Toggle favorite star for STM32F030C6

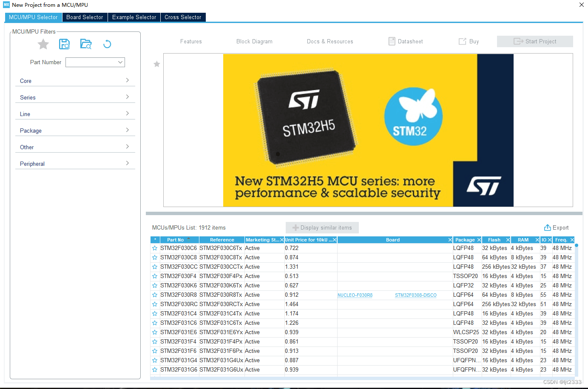click(x=155, y=248)
